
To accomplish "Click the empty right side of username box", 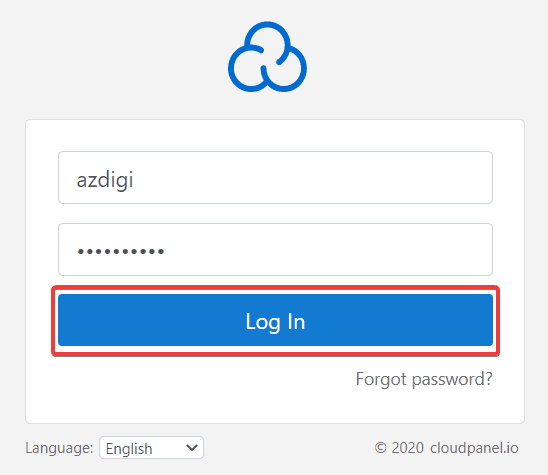I will (x=349, y=178).
